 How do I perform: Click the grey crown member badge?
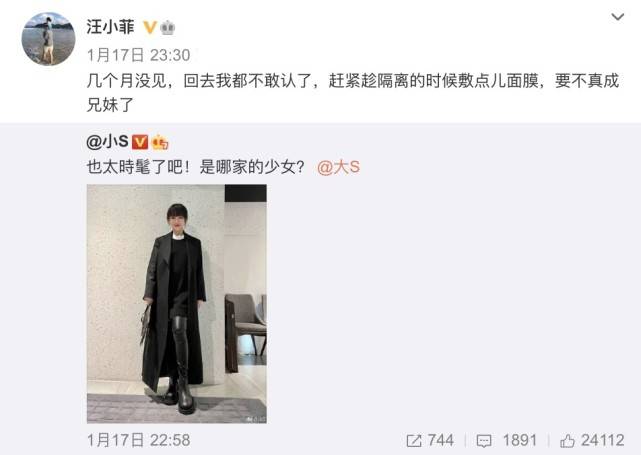[x=168, y=28]
